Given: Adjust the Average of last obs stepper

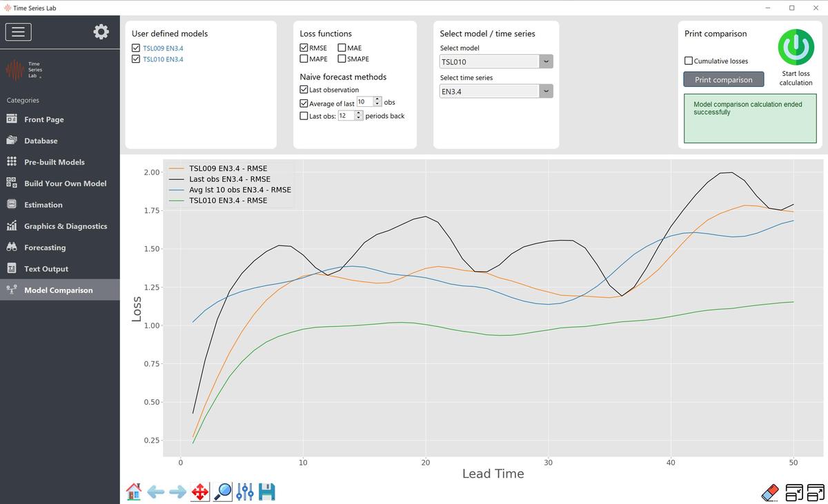Looking at the screenshot, I should coord(377,101).
